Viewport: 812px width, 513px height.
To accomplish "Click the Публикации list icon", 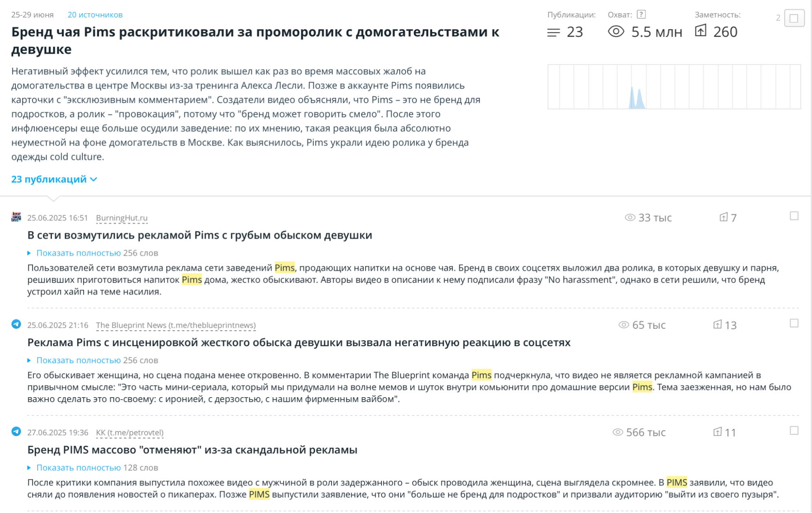I will pyautogui.click(x=554, y=32).
